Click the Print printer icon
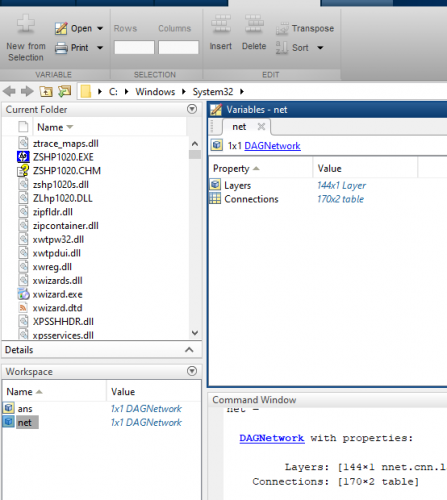Image resolution: width=447 pixels, height=500 pixels. click(x=61, y=48)
